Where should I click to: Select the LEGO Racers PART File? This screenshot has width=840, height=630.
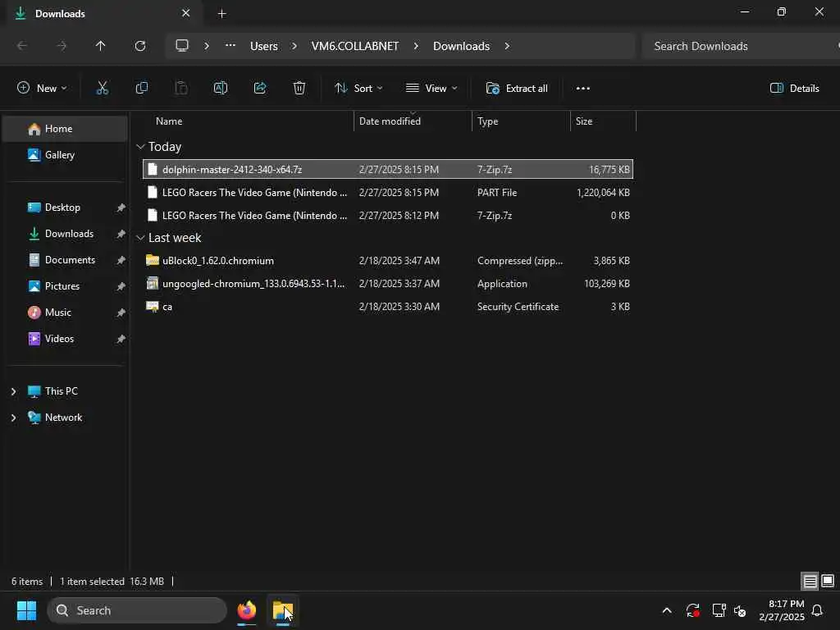pos(388,192)
